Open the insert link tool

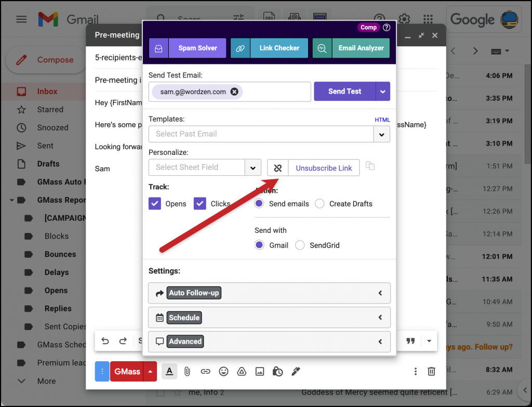[205, 371]
